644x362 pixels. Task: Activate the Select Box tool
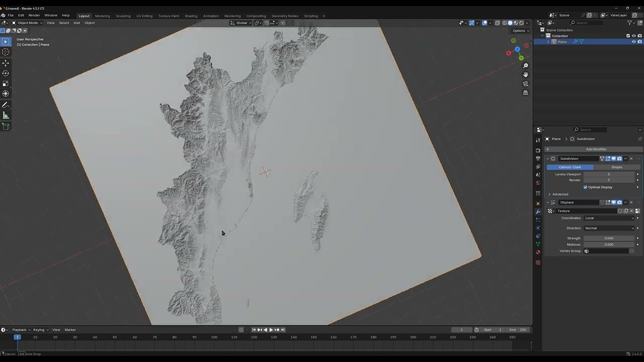(x=6, y=41)
